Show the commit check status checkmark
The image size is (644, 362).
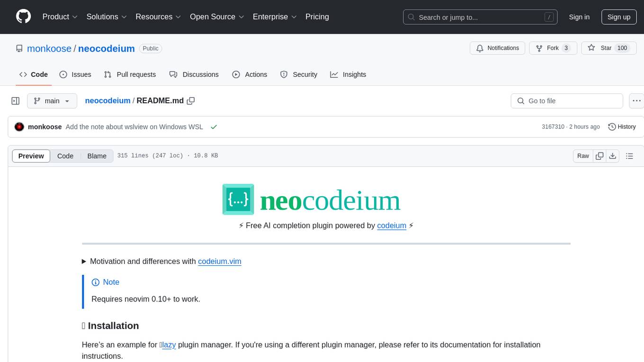tap(214, 127)
